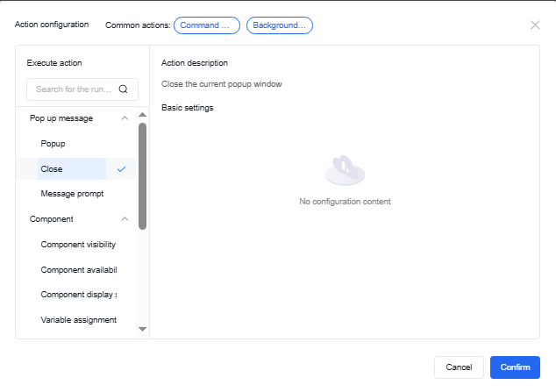Click the checkmark beside Close action
Viewport: 556px width, 392px height.
click(x=121, y=168)
